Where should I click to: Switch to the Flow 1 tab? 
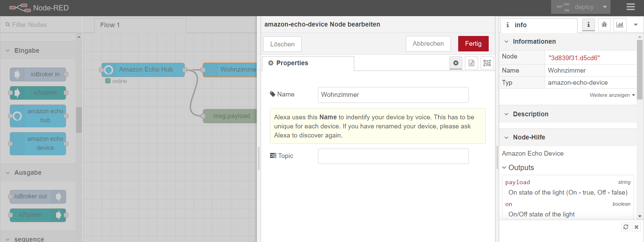point(140,25)
